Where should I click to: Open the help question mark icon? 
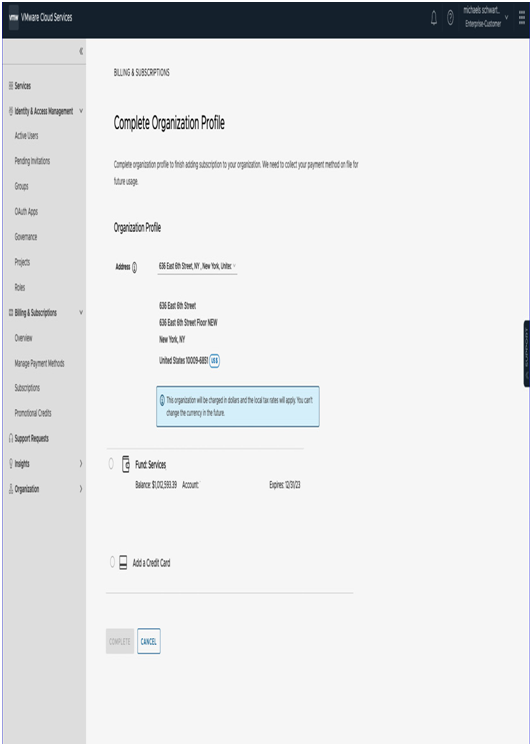click(450, 19)
